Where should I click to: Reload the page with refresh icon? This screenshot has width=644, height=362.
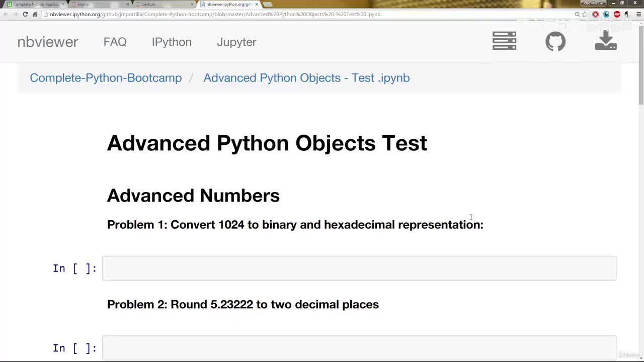pos(25,14)
